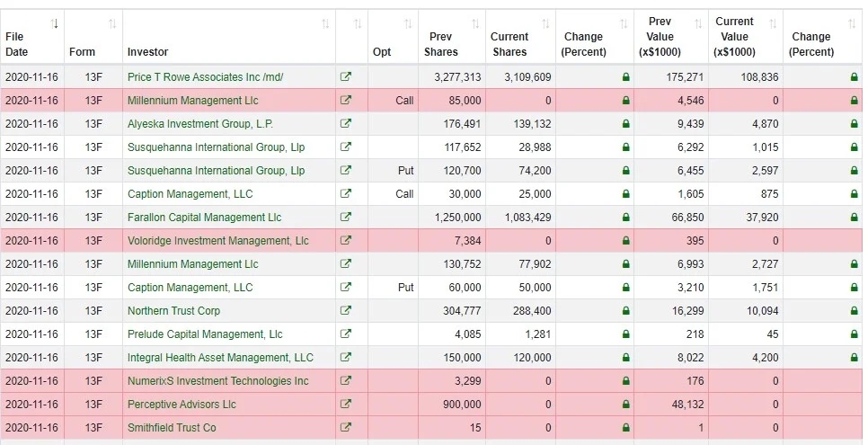
Task: Click shares-change lock icon in Perceptive Advisors row
Action: [625, 404]
